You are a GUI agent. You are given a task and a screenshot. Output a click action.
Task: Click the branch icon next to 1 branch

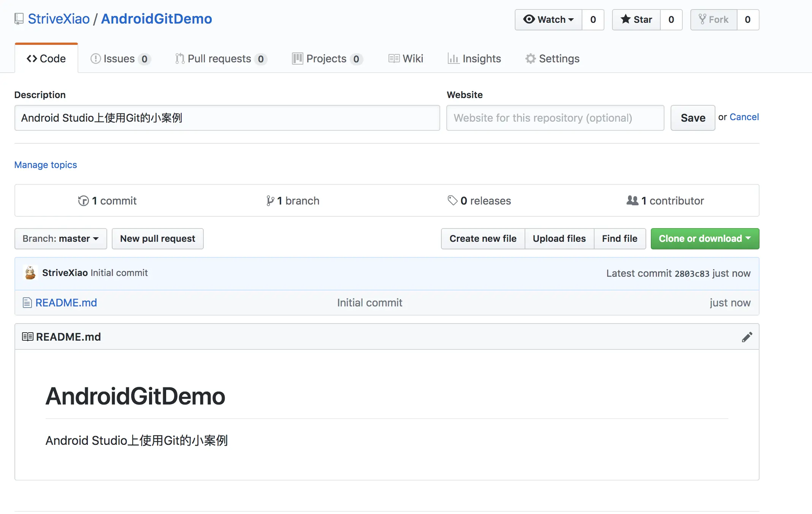(270, 201)
